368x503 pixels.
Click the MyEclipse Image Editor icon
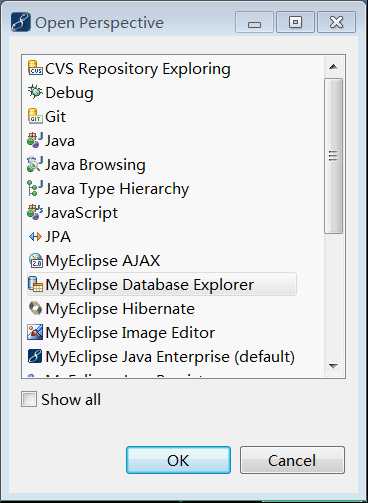tap(35, 332)
